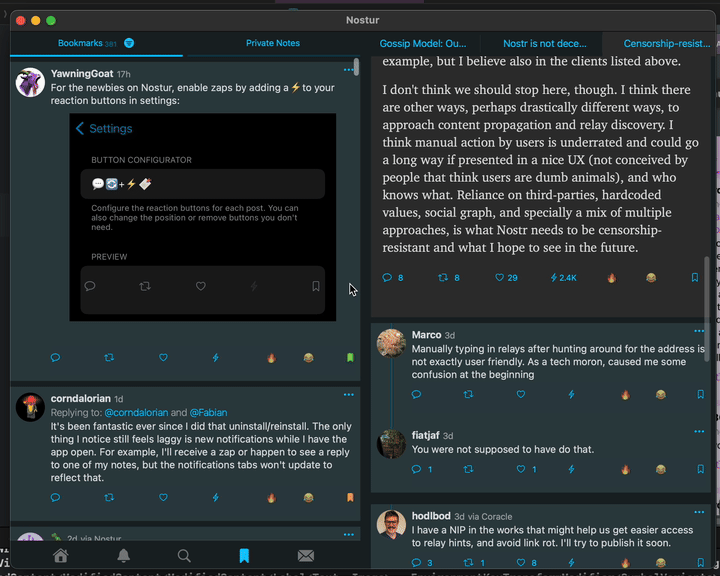React with fire emoji on fiatjaf's reply
This screenshot has height=576, width=720.
coord(625,469)
